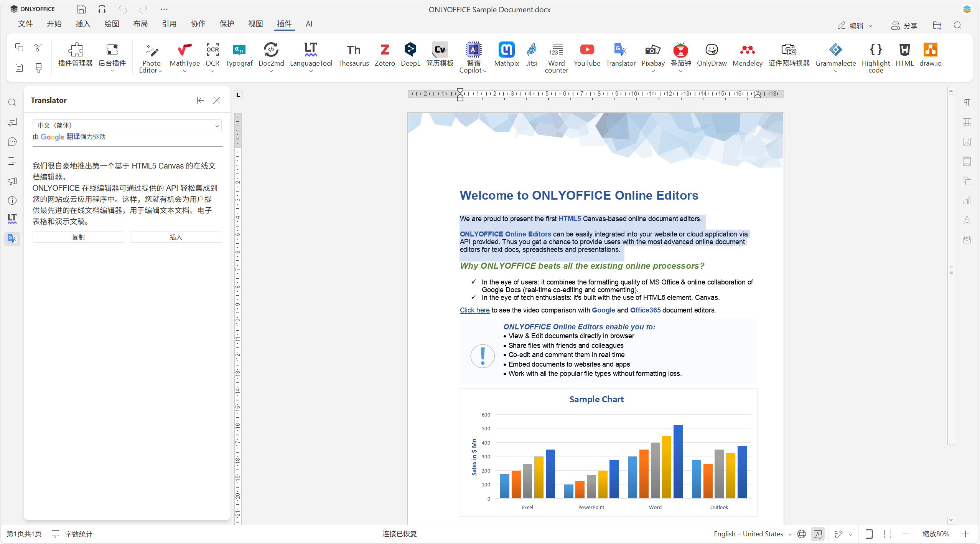The width and height of the screenshot is (980, 544).
Task: Open more quick-access options (three dots)
Action: [164, 9]
